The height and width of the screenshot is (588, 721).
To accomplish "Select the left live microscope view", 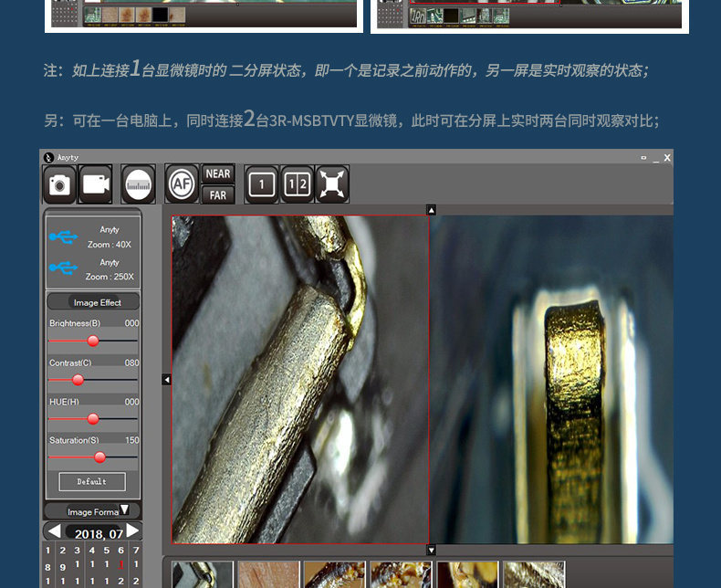I will click(300, 380).
